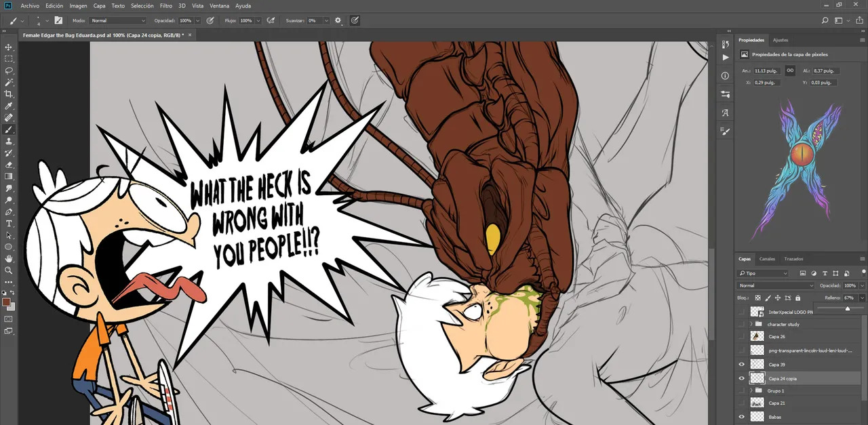Filter layers by pixel layers icon
This screenshot has height=425, width=868.
click(x=802, y=273)
